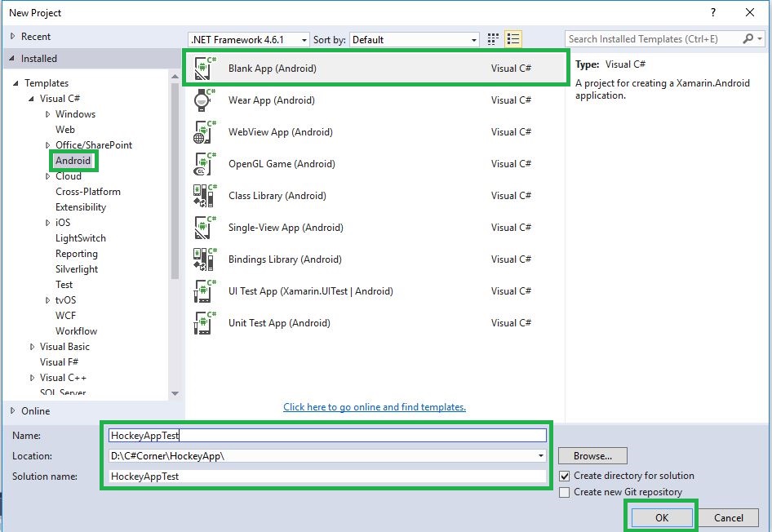
Task: Expand the Recent section
Action: pos(13,36)
